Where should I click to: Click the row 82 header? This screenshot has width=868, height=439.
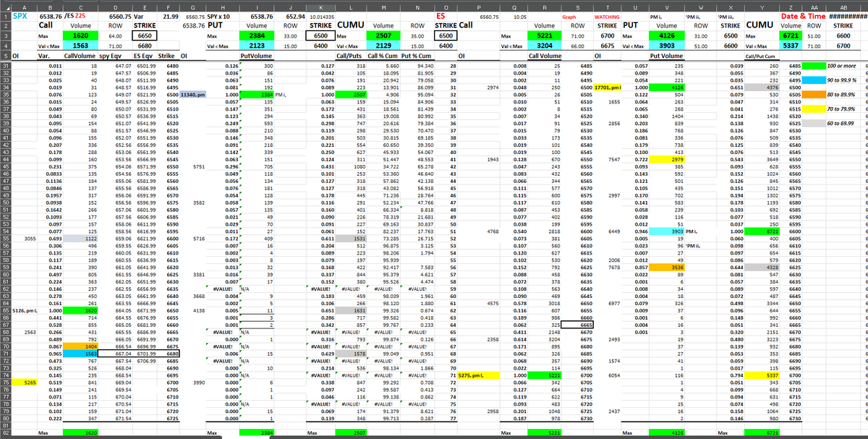(4, 432)
